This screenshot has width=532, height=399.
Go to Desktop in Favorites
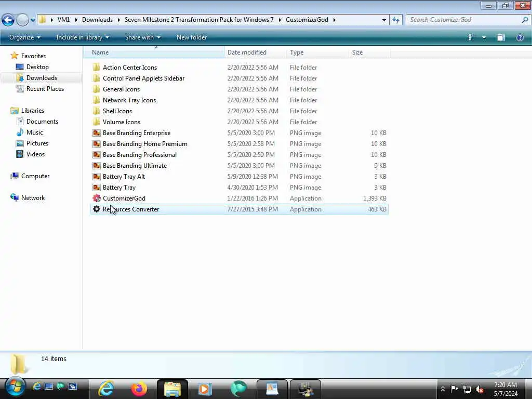point(37,67)
